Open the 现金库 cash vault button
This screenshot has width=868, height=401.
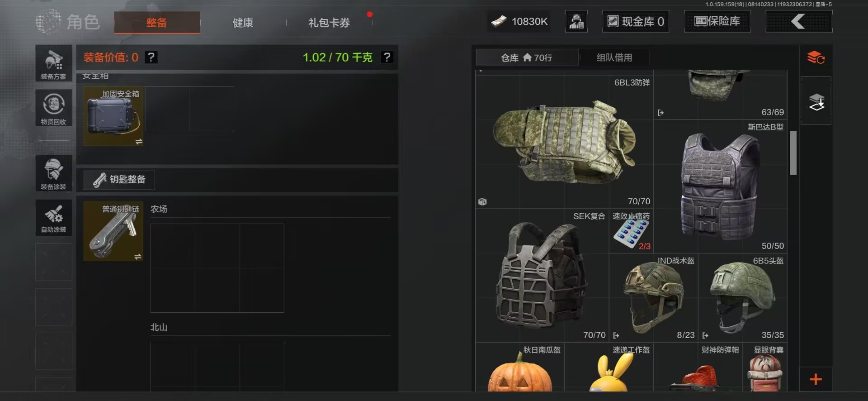click(636, 21)
